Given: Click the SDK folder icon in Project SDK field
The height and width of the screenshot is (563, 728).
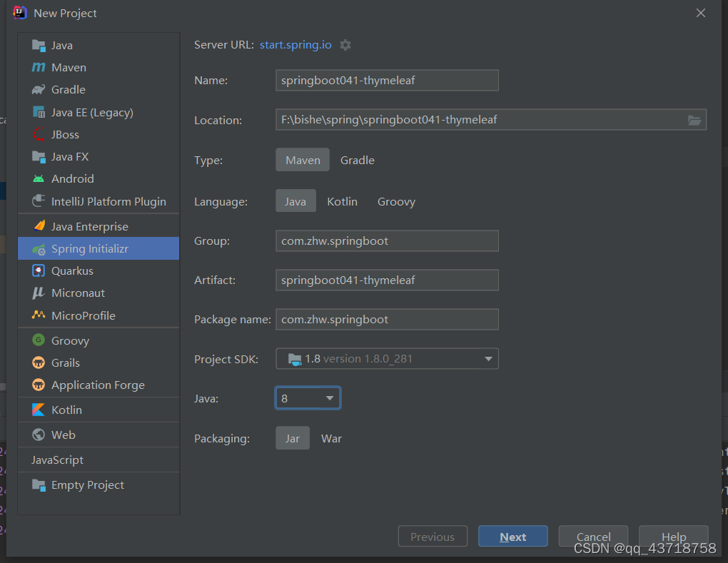Looking at the screenshot, I should [x=295, y=359].
